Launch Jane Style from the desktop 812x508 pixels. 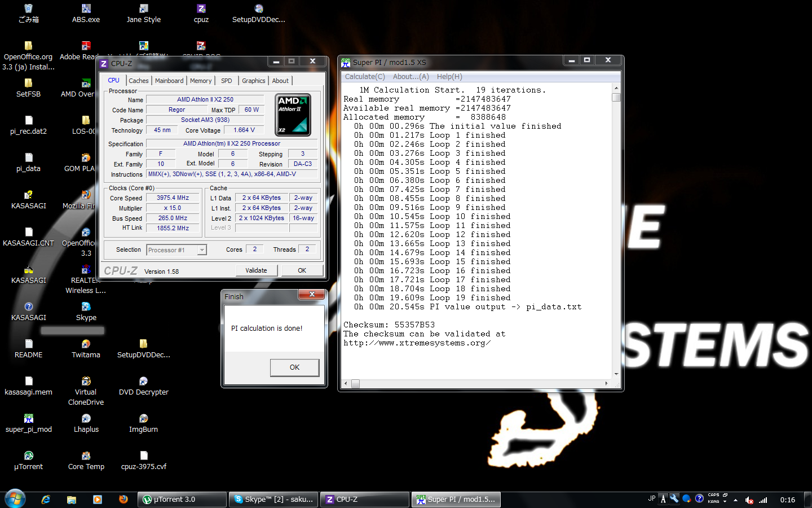144,14
